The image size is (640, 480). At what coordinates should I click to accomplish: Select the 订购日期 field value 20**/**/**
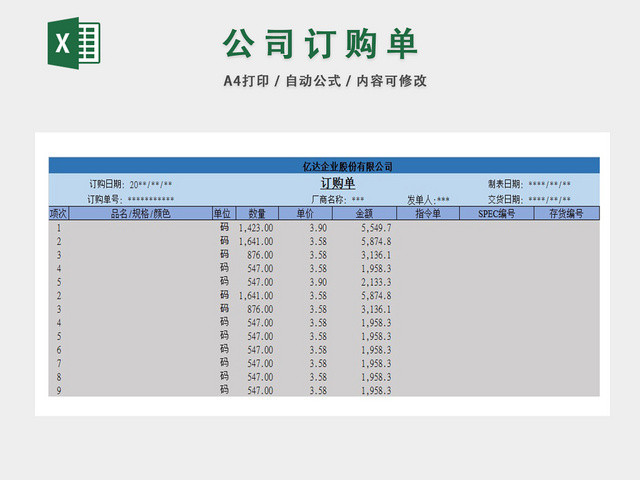[x=151, y=184]
